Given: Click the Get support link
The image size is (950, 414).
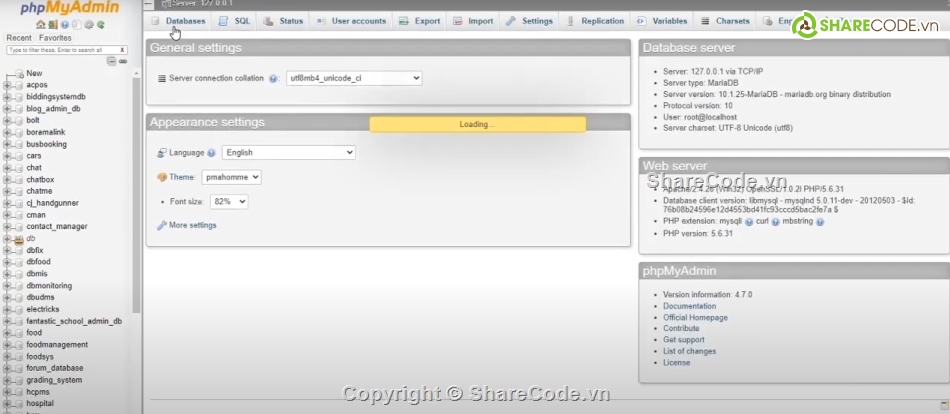Looking at the screenshot, I should click(684, 340).
